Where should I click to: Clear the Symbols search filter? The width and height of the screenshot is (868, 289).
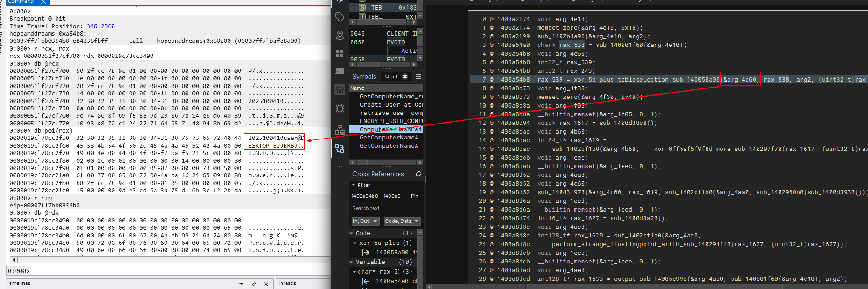click(x=405, y=77)
